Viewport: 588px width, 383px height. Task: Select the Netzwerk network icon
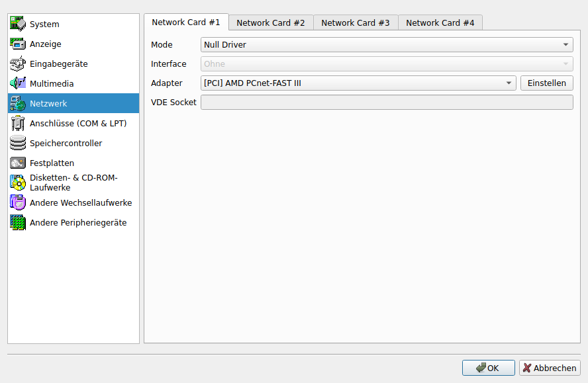[x=18, y=104]
